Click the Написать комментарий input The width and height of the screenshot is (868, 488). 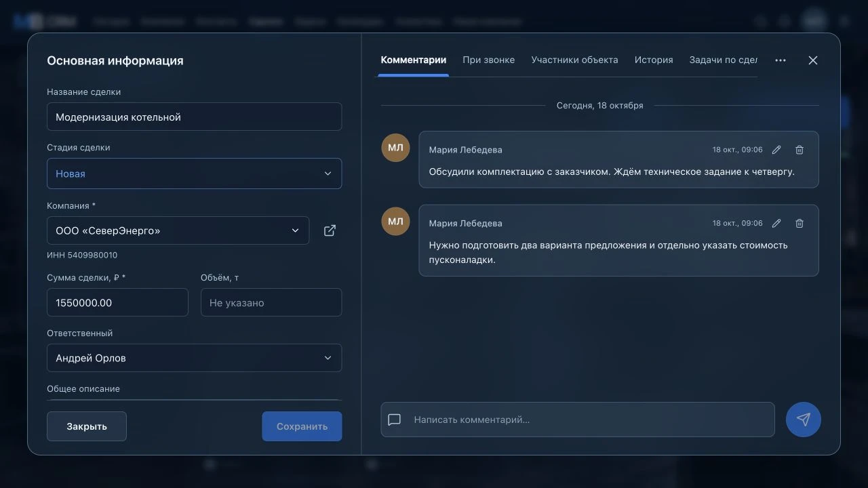coord(578,420)
